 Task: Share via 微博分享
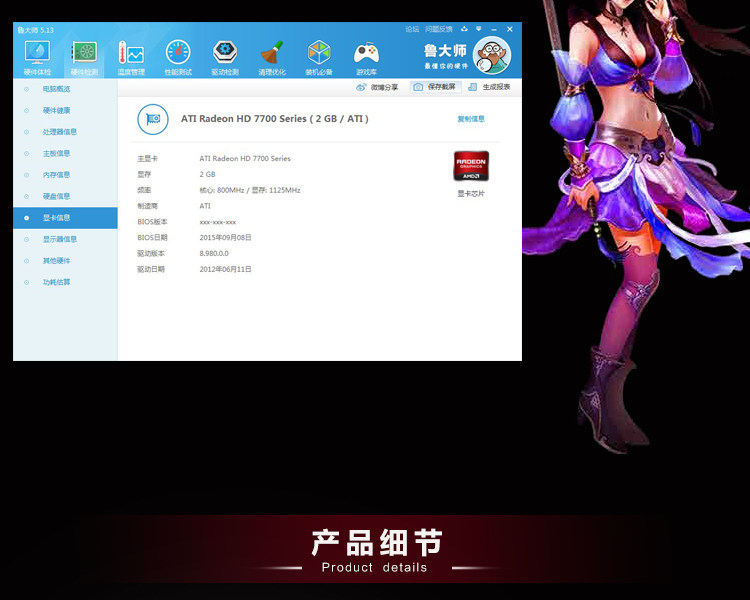coord(377,87)
